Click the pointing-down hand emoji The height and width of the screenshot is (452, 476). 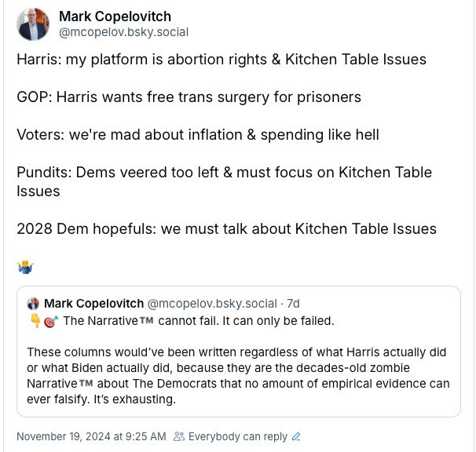35,321
